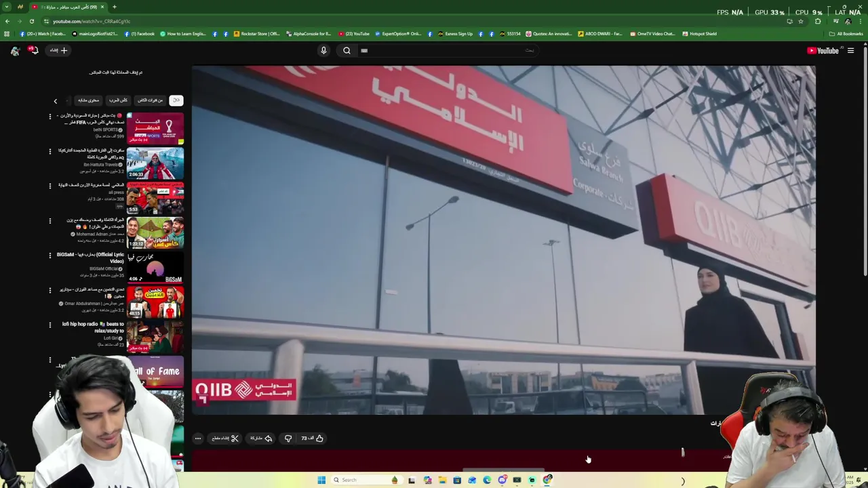The height and width of the screenshot is (488, 868).
Task: Select the 'All' filter chip
Action: [176, 100]
